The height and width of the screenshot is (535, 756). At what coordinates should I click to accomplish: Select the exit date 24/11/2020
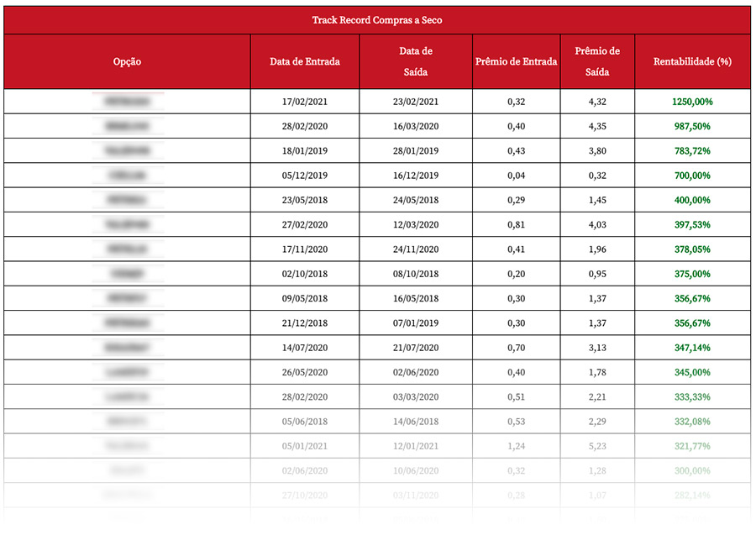416,249
